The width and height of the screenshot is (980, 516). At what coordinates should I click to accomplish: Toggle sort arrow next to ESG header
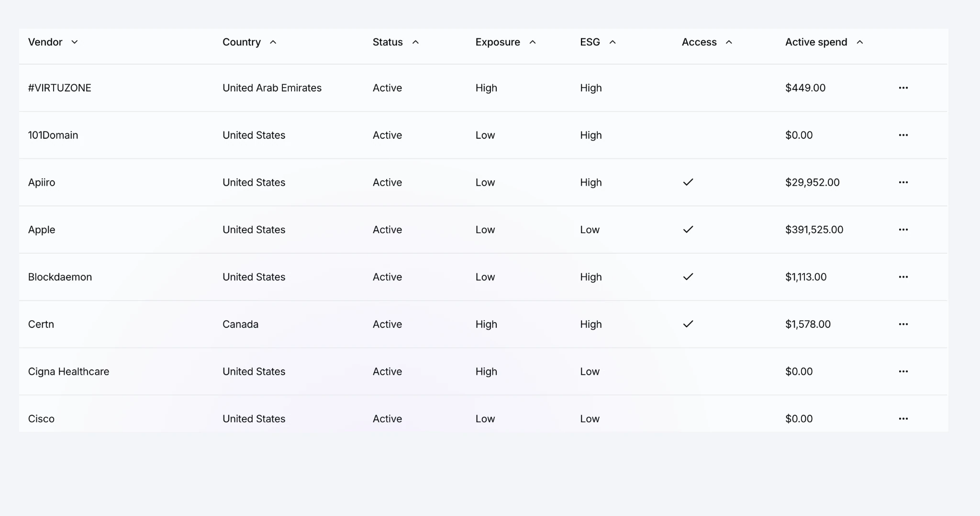(x=612, y=42)
